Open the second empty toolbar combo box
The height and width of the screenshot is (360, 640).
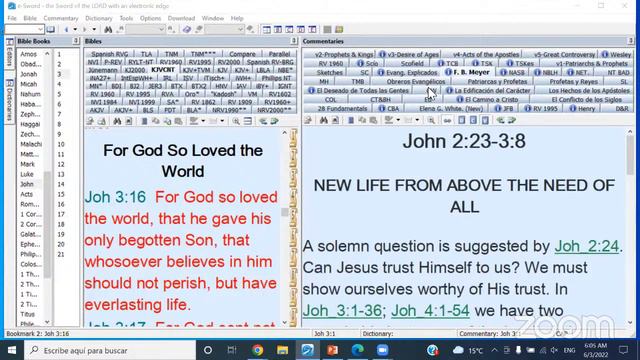224,29
